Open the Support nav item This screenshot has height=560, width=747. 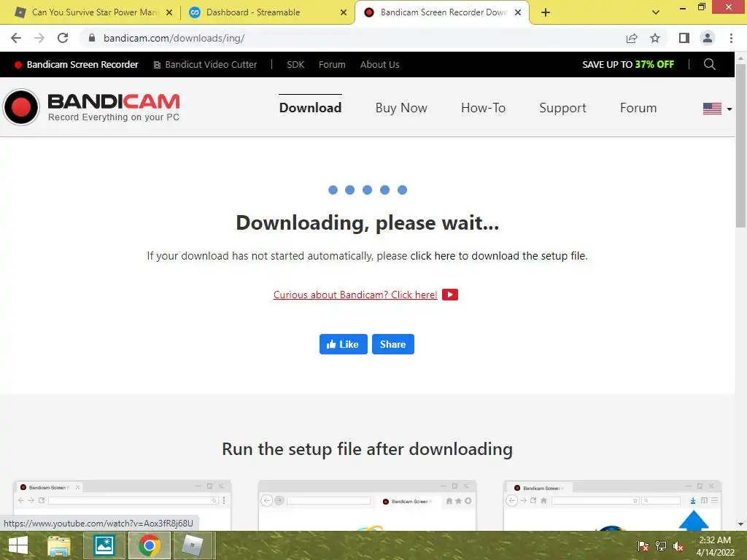[x=562, y=108]
